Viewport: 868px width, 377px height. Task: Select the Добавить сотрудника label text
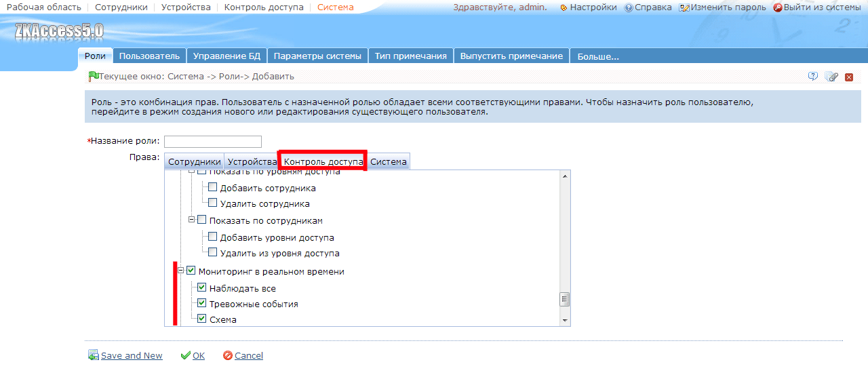click(x=268, y=188)
